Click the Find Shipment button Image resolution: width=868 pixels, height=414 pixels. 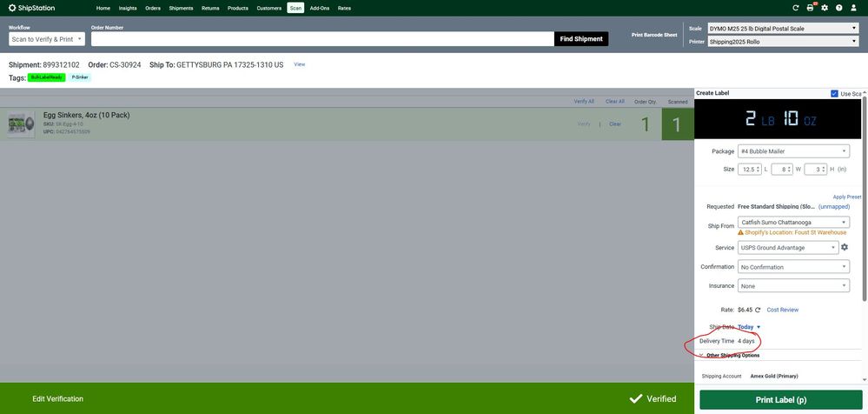point(581,39)
